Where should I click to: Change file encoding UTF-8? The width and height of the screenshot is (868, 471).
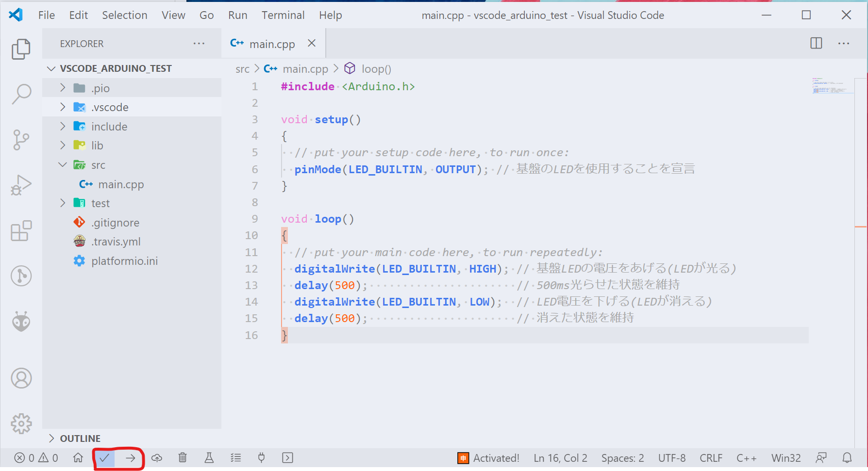(x=672, y=458)
